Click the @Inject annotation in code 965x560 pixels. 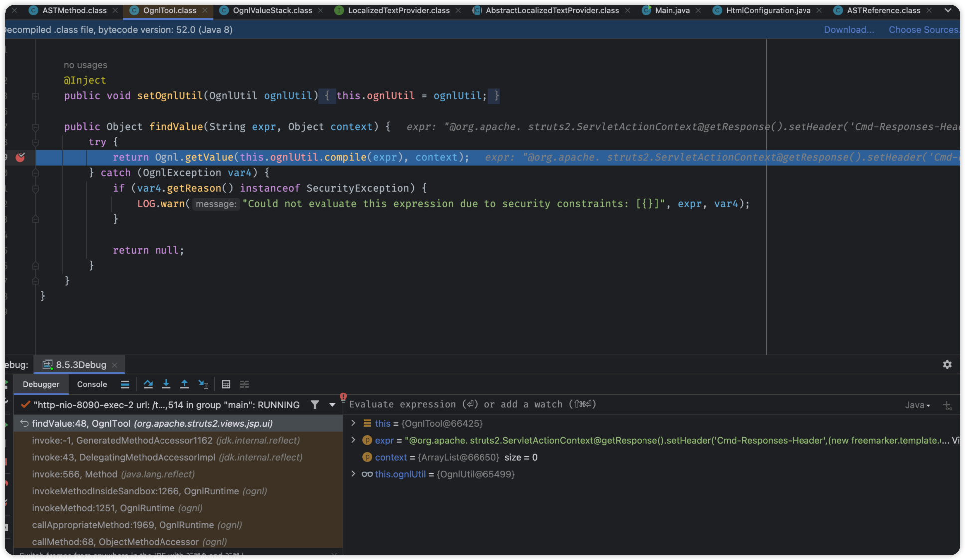tap(85, 80)
